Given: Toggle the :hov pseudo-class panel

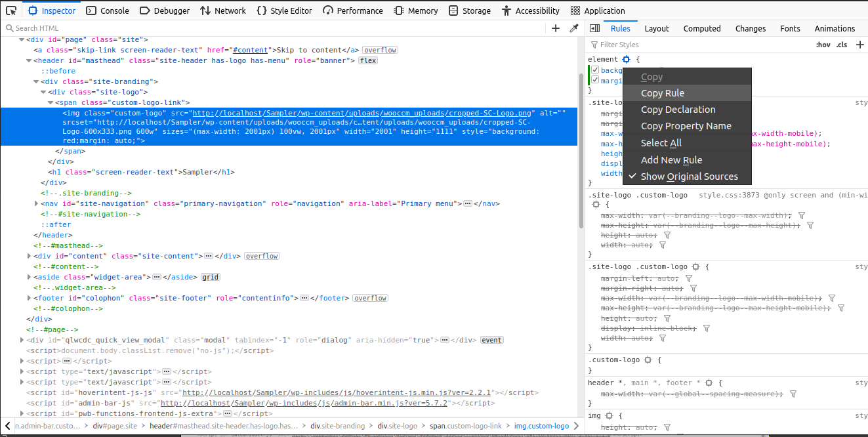Looking at the screenshot, I should pos(823,45).
